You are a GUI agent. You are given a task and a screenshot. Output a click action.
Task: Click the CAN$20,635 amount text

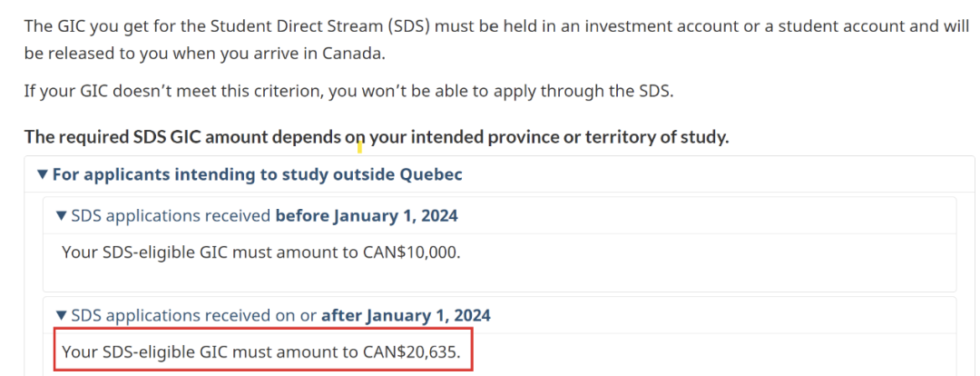(412, 353)
